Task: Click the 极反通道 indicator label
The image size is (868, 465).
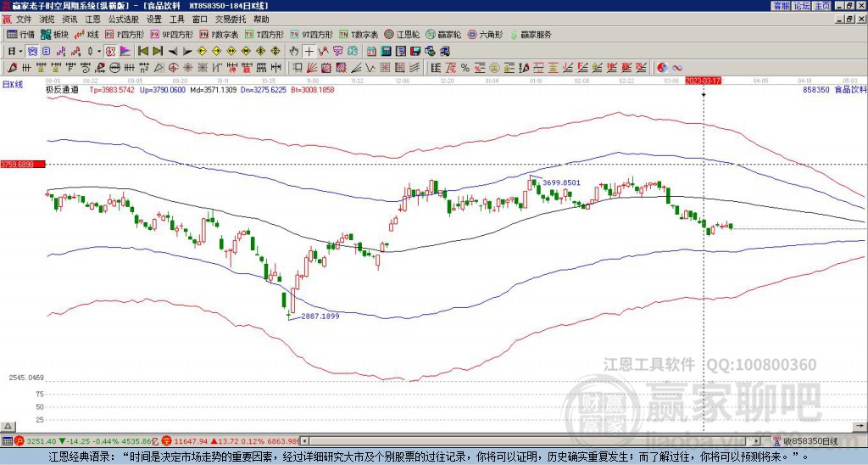Action: click(63, 89)
